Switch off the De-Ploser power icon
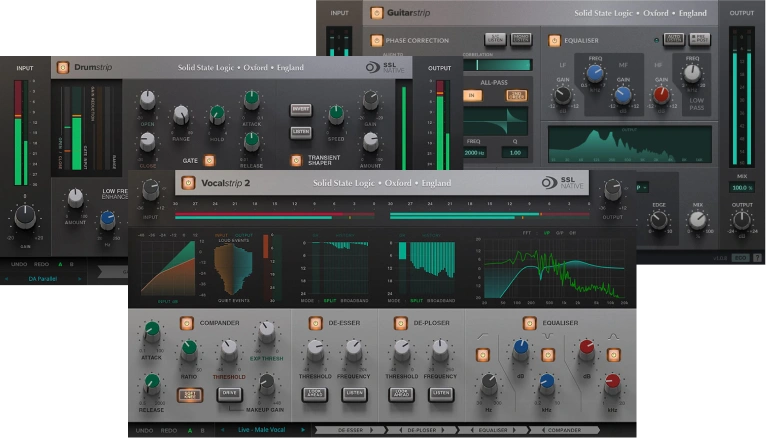 [x=400, y=323]
